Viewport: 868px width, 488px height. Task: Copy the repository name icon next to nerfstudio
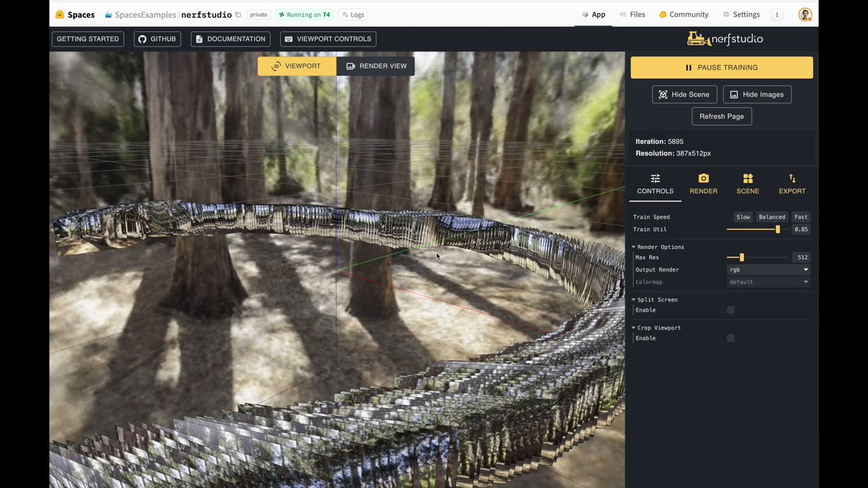click(238, 14)
